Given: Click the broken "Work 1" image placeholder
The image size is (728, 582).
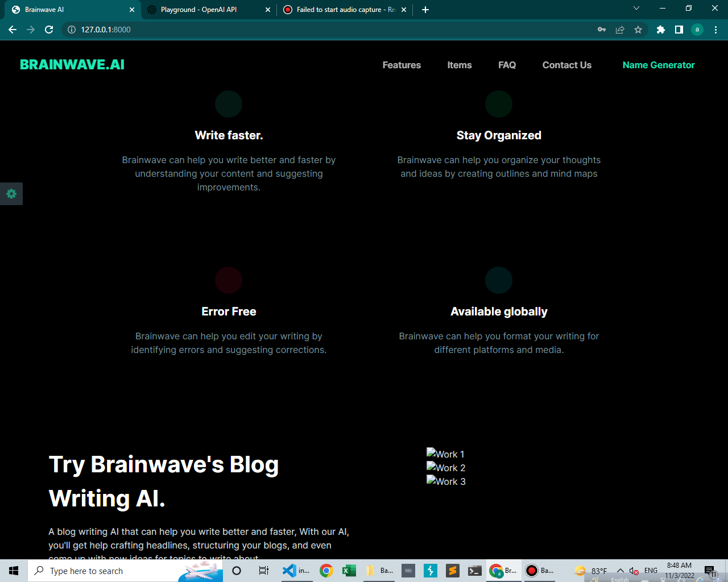Looking at the screenshot, I should pyautogui.click(x=445, y=454).
